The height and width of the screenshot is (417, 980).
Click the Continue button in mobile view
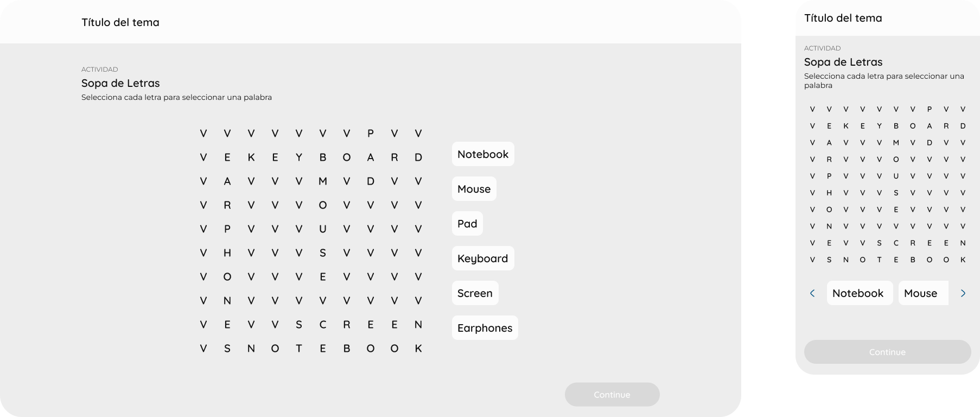[887, 352]
